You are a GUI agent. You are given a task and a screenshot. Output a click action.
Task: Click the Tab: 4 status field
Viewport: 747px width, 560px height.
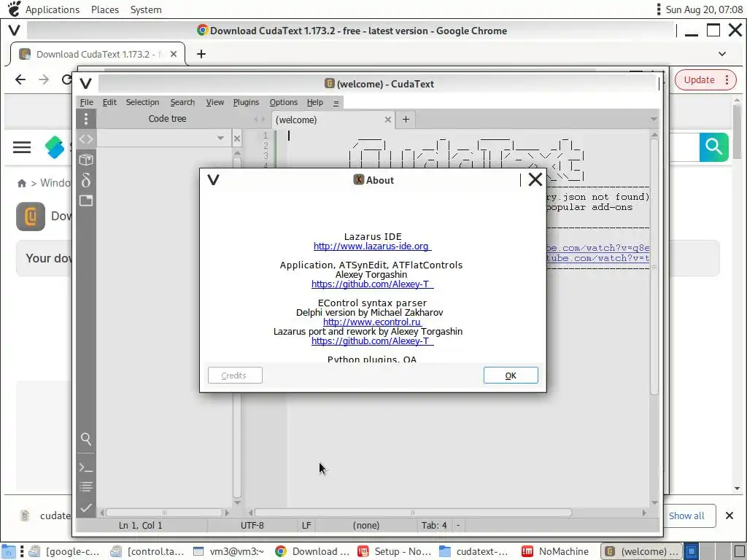click(x=434, y=525)
